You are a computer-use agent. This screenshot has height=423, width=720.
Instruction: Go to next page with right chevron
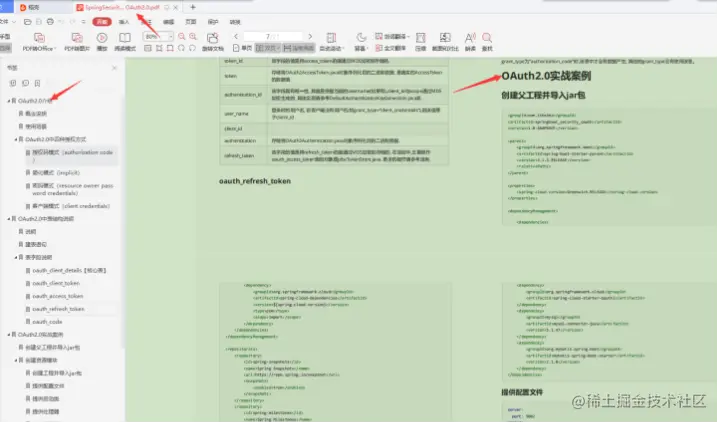pyautogui.click(x=310, y=36)
